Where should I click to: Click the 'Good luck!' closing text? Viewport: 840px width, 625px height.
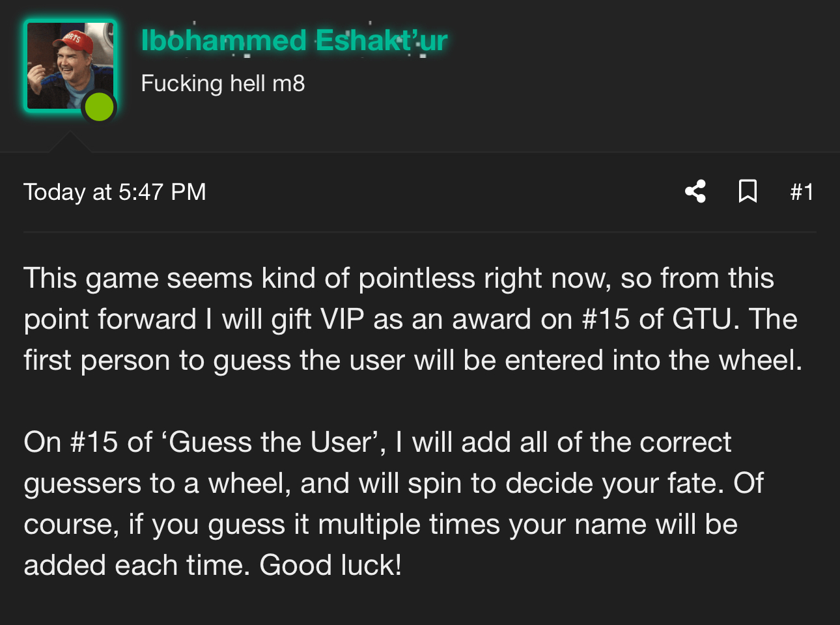click(330, 565)
